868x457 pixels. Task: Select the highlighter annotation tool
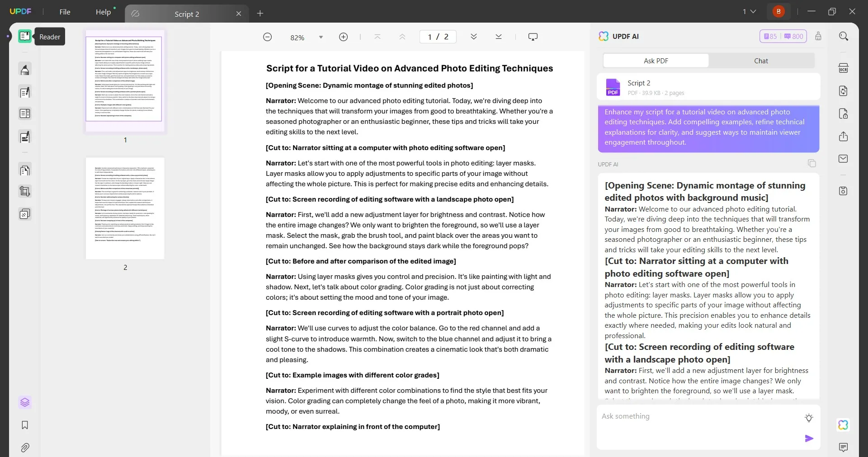click(x=25, y=69)
